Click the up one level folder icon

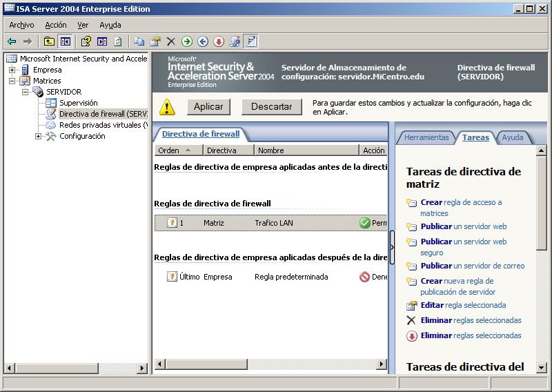pos(49,42)
